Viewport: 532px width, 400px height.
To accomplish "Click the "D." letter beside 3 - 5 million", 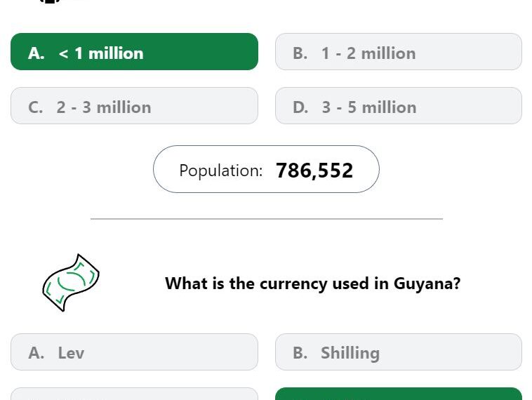I will (x=300, y=107).
